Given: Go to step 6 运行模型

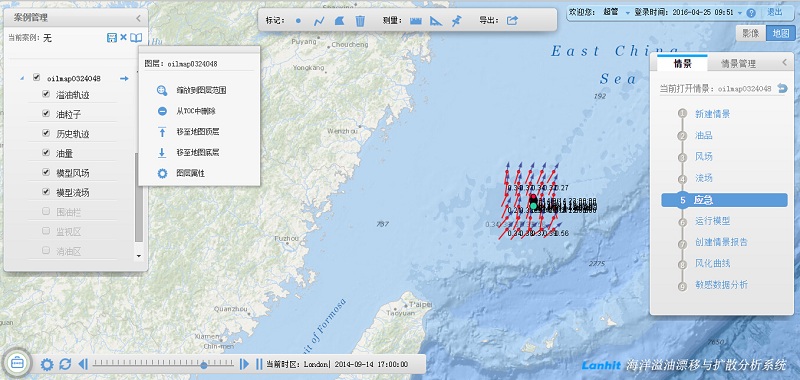Looking at the screenshot, I should [712, 221].
